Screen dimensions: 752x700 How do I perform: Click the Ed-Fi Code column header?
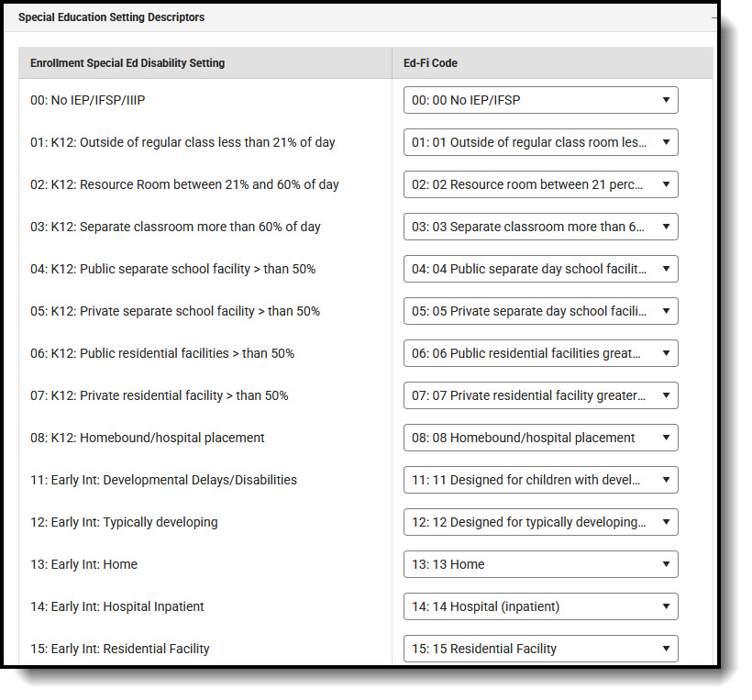click(430, 63)
